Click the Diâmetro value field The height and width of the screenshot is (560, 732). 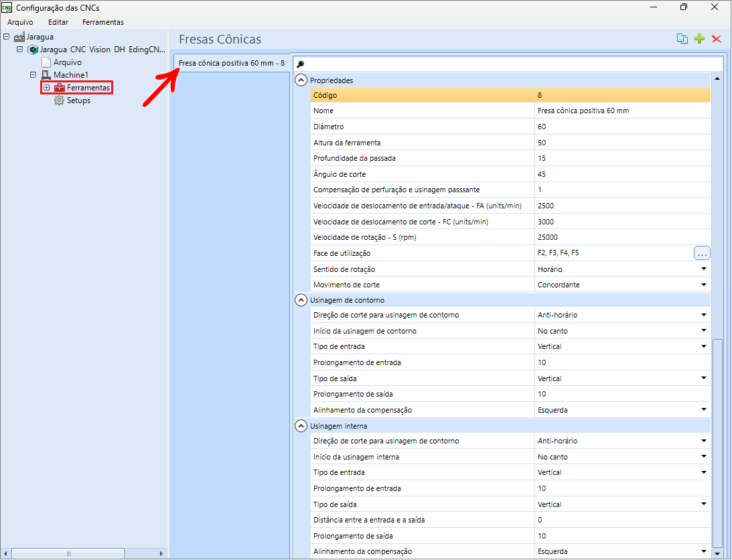tap(621, 127)
